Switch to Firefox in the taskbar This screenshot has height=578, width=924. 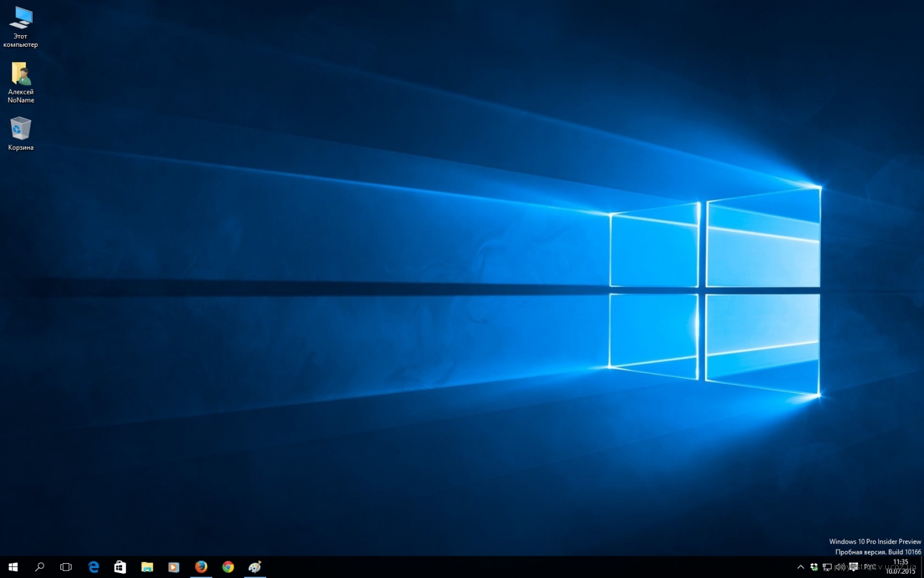(201, 567)
